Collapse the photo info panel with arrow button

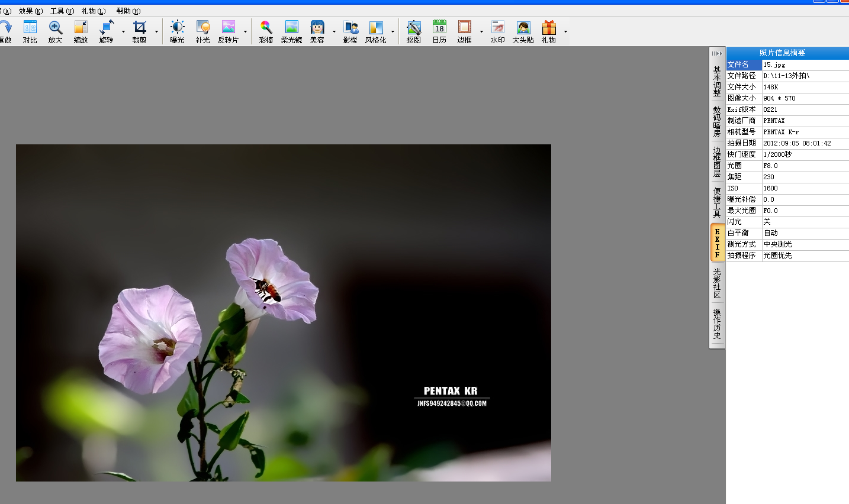(716, 53)
